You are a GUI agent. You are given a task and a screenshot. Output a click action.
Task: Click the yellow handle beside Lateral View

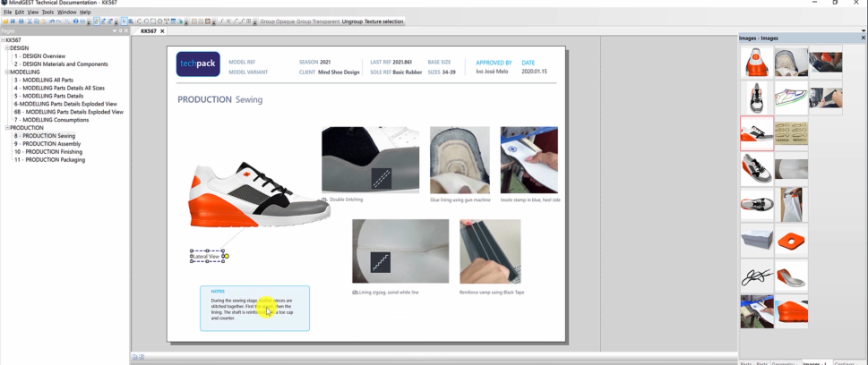point(227,256)
